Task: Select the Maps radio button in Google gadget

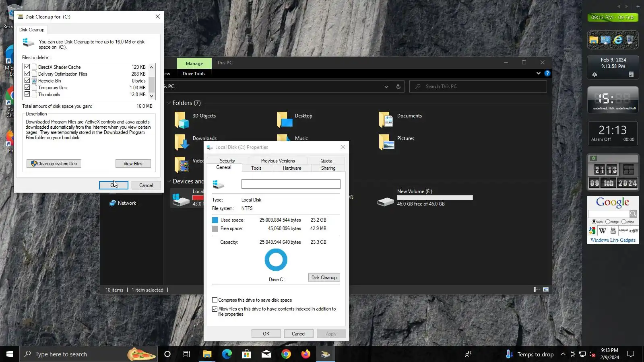Action: 624,222
